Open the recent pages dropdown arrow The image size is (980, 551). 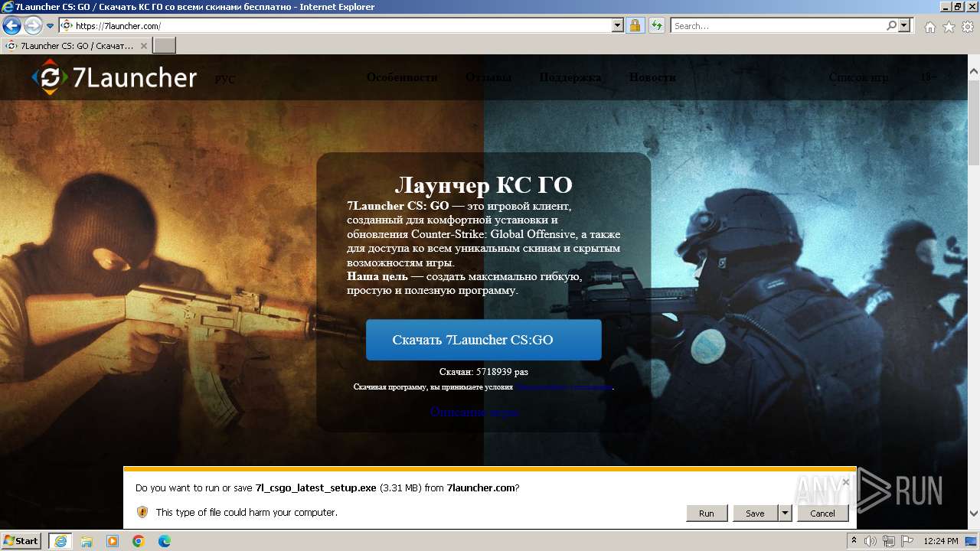pos(51,26)
